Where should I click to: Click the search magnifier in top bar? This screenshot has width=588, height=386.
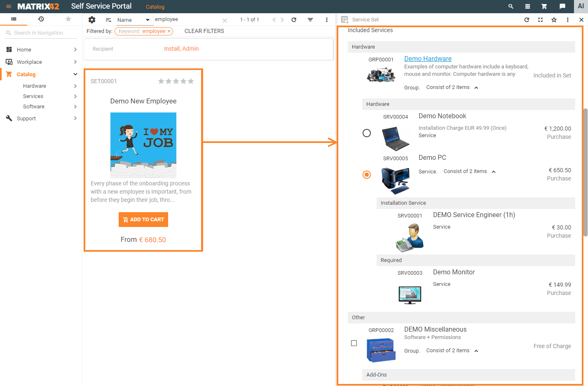coord(511,7)
